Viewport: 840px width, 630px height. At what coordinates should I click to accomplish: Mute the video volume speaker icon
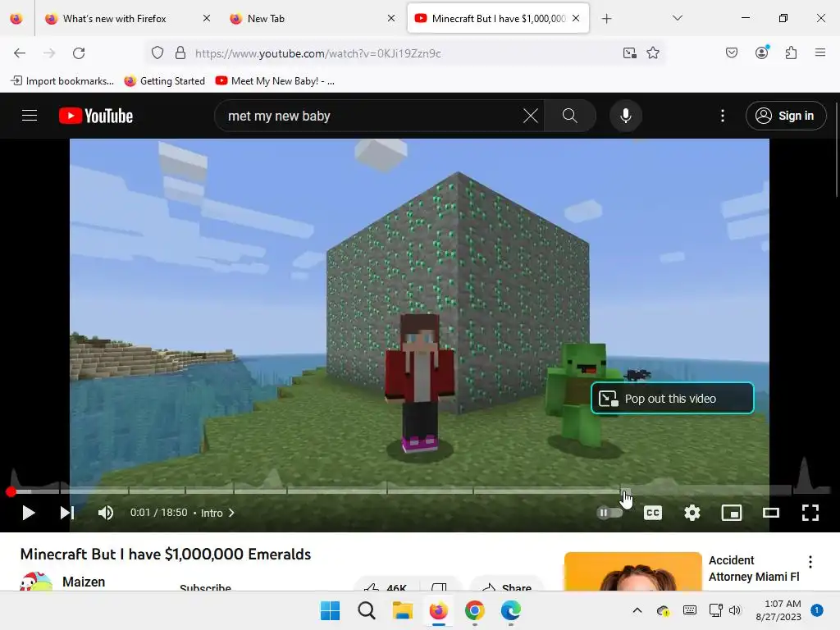pyautogui.click(x=106, y=513)
